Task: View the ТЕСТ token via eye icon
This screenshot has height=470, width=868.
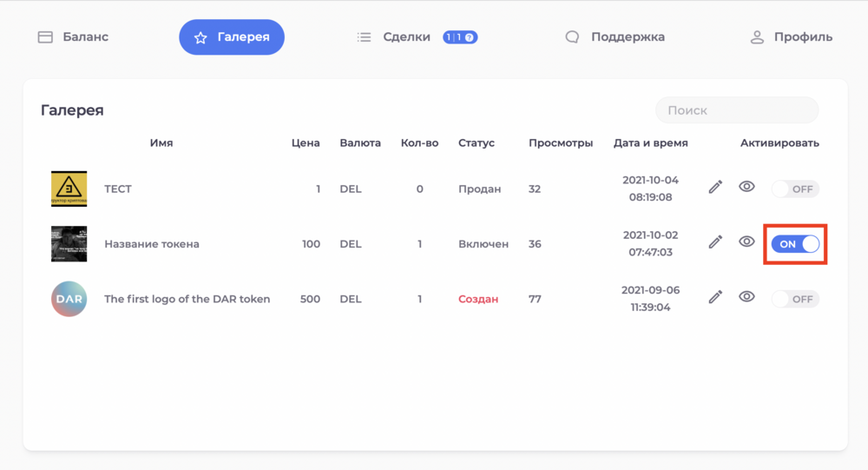Action: pos(746,187)
